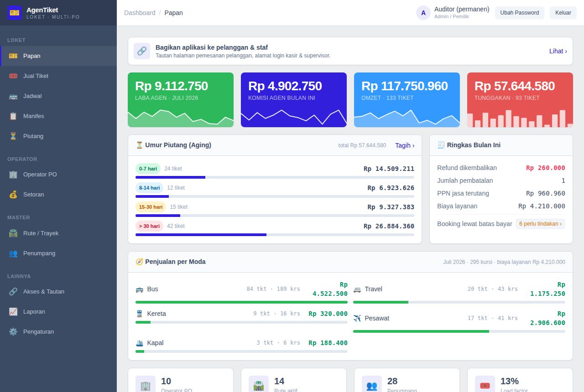The image size is (584, 392).
Task: Click the Akses & Tautan sidebar label
Action: (x=44, y=291)
